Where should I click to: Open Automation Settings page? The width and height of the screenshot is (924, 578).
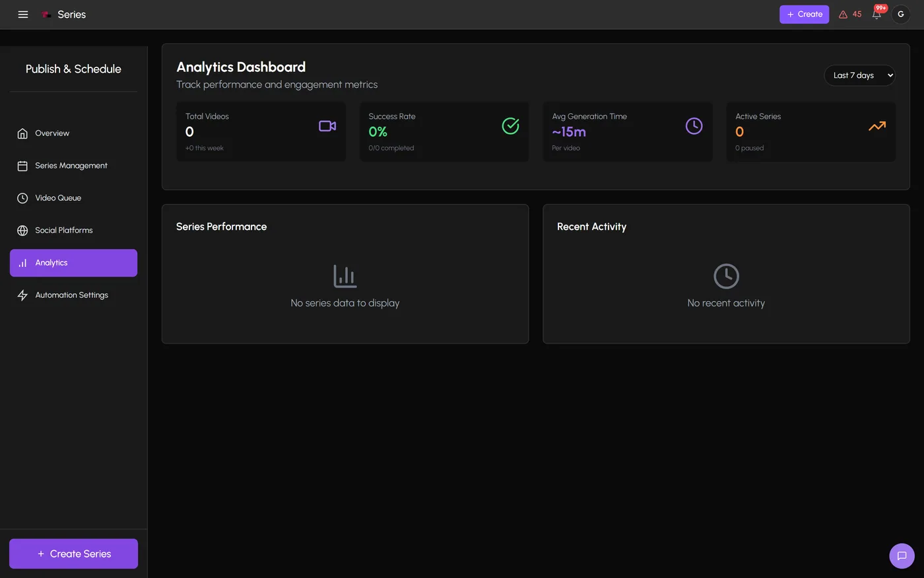point(73,295)
